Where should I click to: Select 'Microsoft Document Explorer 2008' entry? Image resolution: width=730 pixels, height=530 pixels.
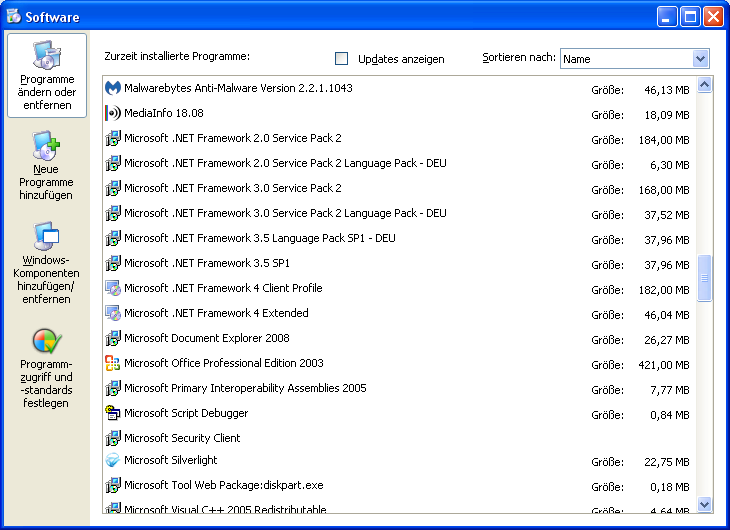point(399,338)
